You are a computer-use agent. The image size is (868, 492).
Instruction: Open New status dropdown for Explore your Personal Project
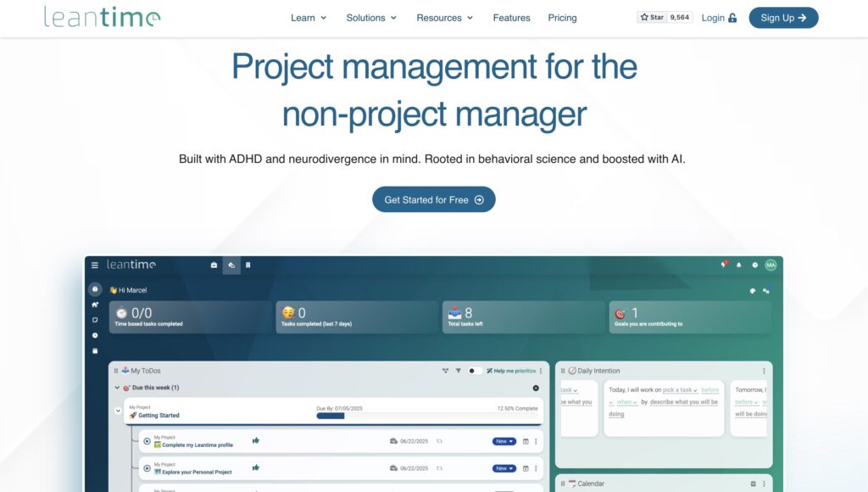point(504,468)
